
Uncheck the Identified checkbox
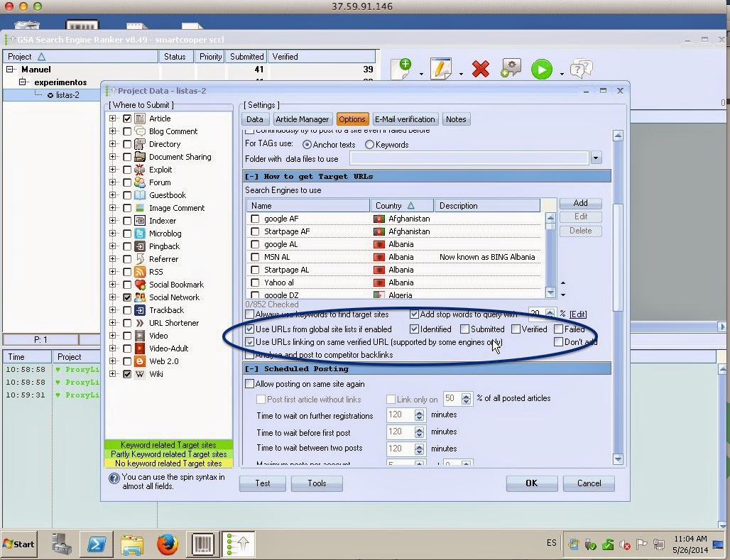coord(414,329)
